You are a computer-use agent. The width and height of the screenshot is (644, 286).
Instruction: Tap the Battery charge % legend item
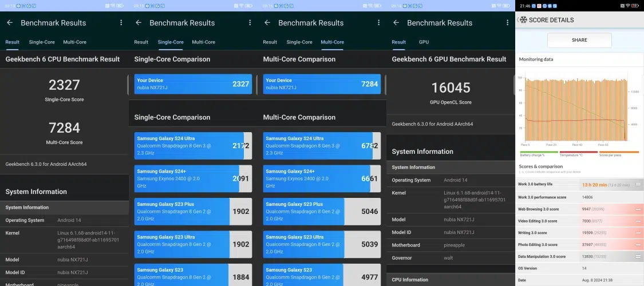pos(539,154)
